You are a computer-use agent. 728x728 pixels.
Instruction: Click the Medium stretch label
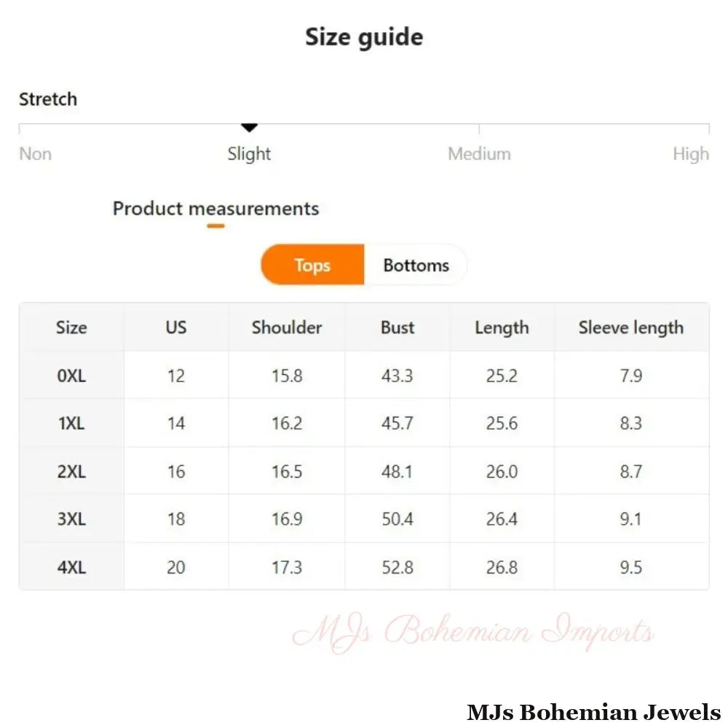[479, 154]
